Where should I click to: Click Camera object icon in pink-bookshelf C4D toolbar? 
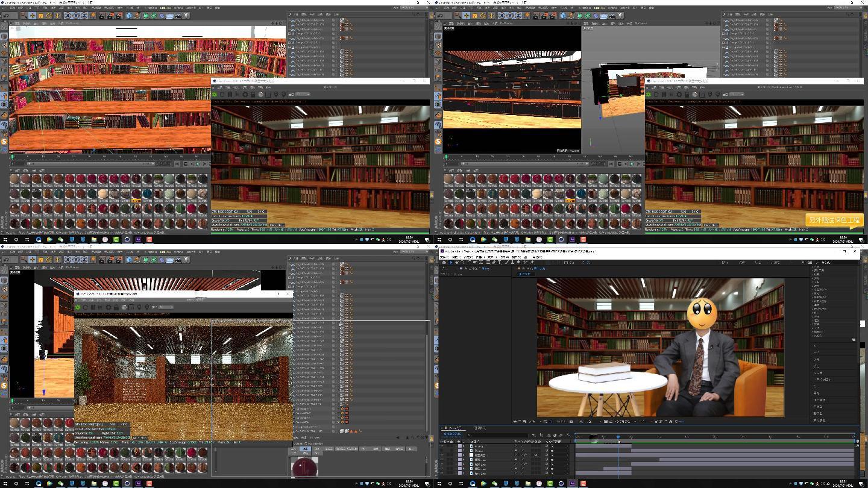pyautogui.click(x=178, y=16)
